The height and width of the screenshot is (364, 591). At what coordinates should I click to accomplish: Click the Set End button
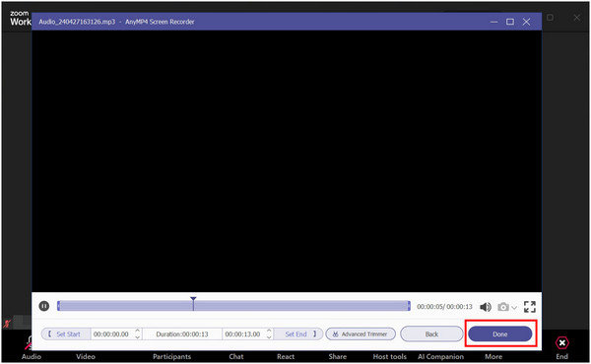tap(298, 334)
